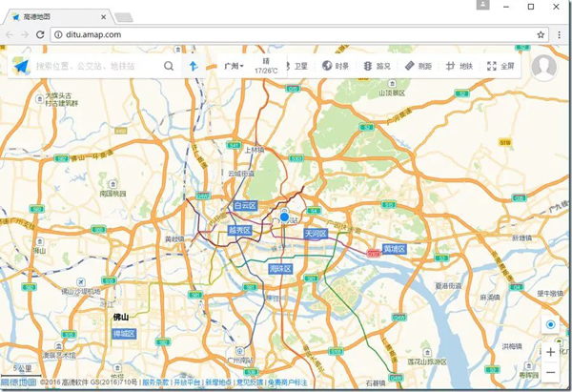572x392 pixels.
Task: Click the 高德地图 footer logo
Action: (19, 382)
